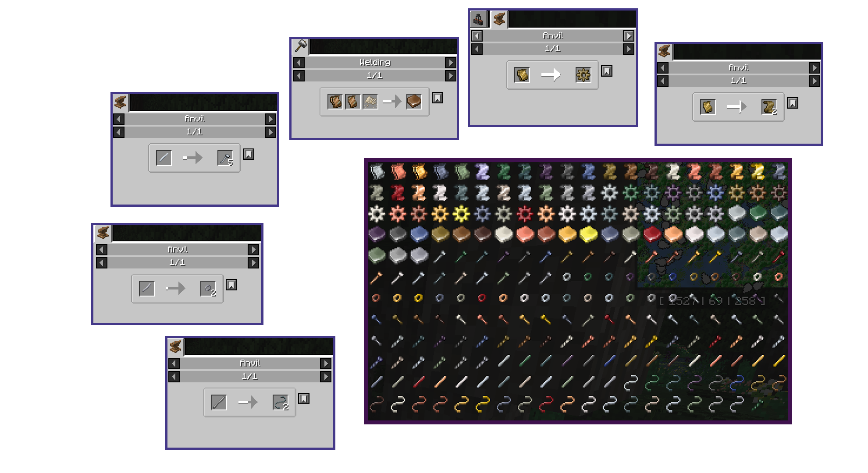Screen dimensions: 868x473
Task: Click the Anvil title above the foil recipe
Action: 738,68
